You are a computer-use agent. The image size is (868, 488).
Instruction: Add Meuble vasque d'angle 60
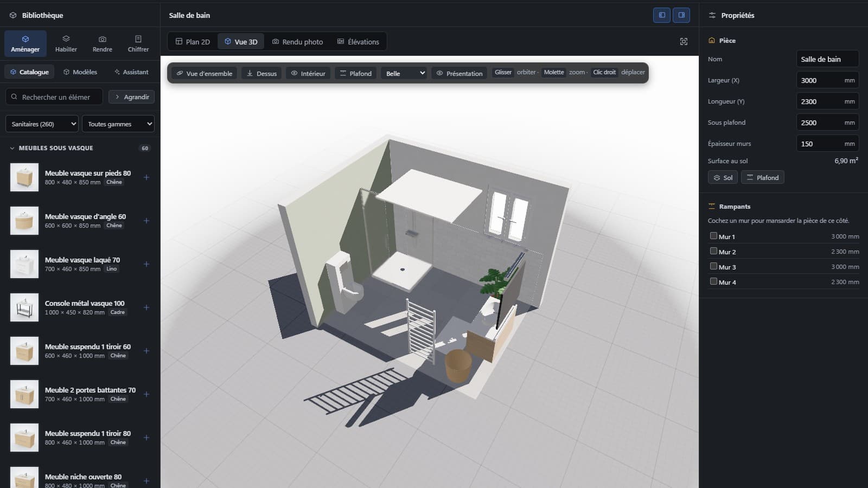click(146, 221)
